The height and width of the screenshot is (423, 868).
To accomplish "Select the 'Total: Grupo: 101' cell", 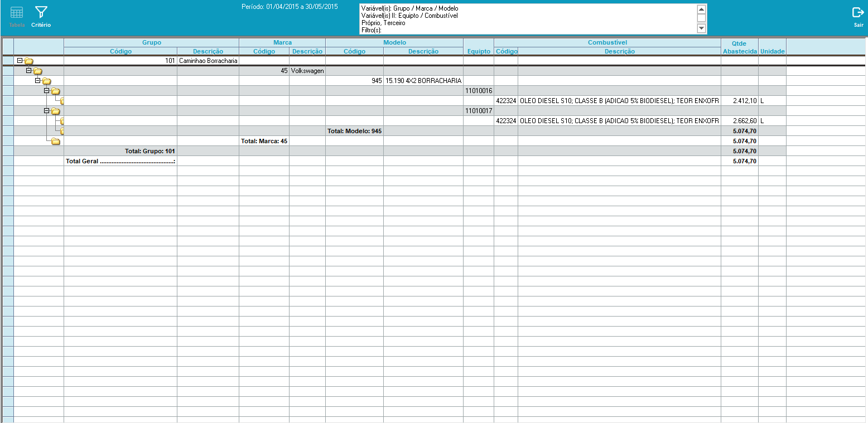I will 120,152.
